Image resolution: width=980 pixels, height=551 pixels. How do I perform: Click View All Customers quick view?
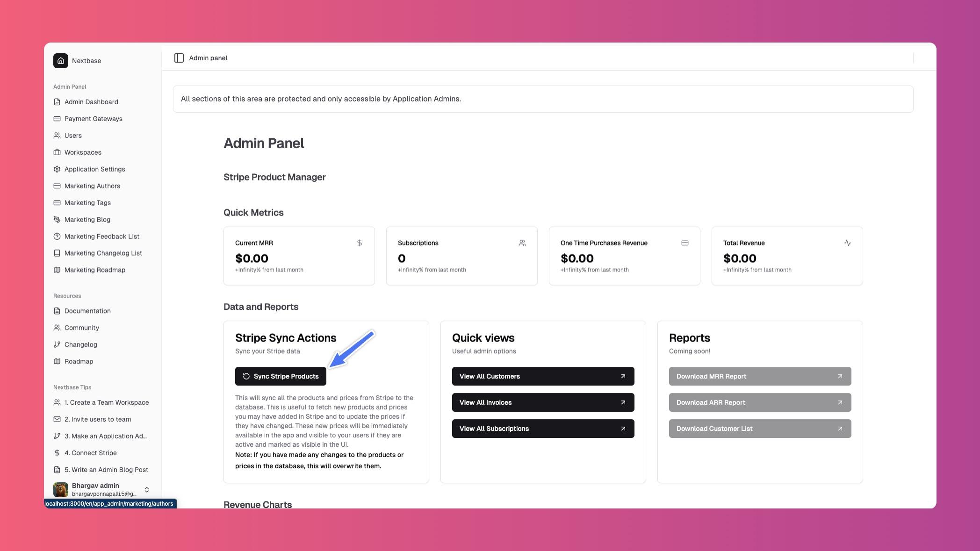(x=543, y=375)
